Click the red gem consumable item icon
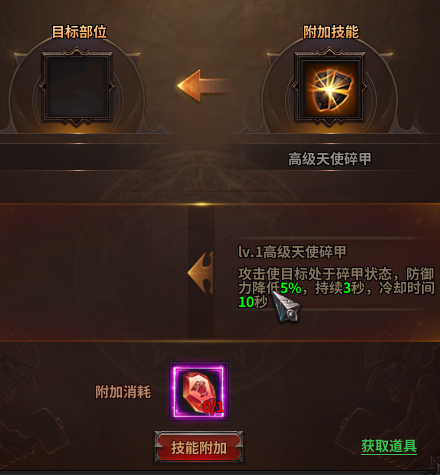Viewport: 440px width, 475px height. pyautogui.click(x=199, y=391)
